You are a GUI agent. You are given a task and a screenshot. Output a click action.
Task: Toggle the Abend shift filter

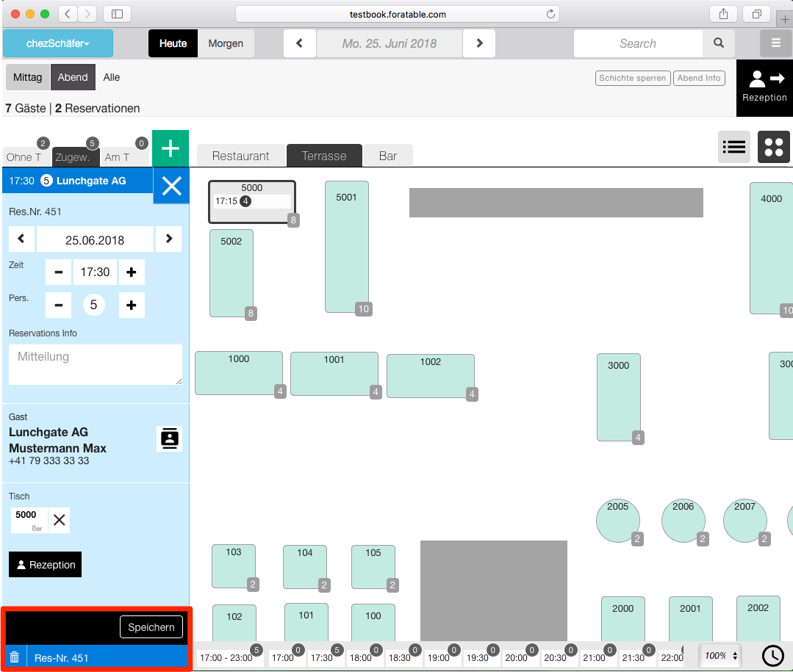pyautogui.click(x=73, y=77)
